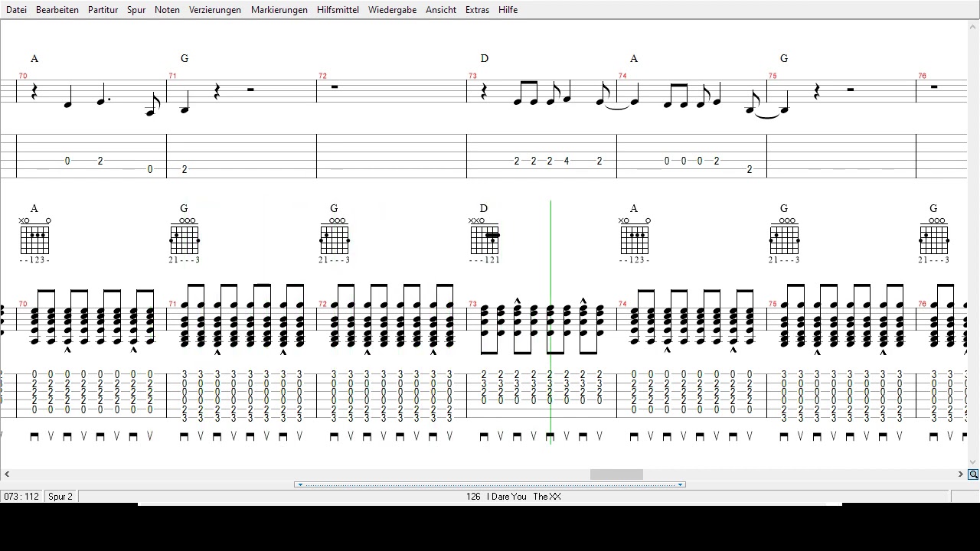The image size is (980, 551).
Task: Click the whole rest in top-track measure 72
Action: tap(335, 87)
